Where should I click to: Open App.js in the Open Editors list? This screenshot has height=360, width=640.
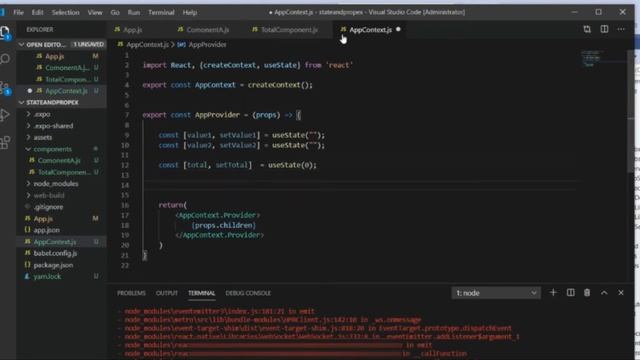[61, 56]
